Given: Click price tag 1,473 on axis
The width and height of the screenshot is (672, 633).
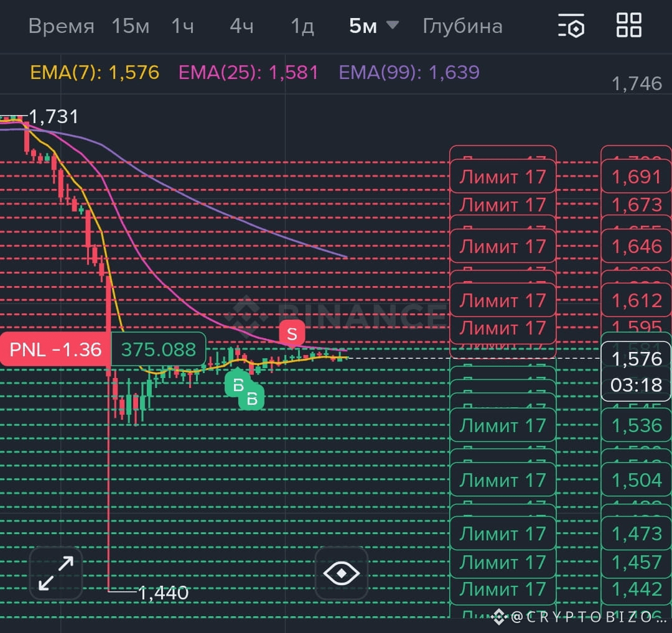Looking at the screenshot, I should click(637, 534).
